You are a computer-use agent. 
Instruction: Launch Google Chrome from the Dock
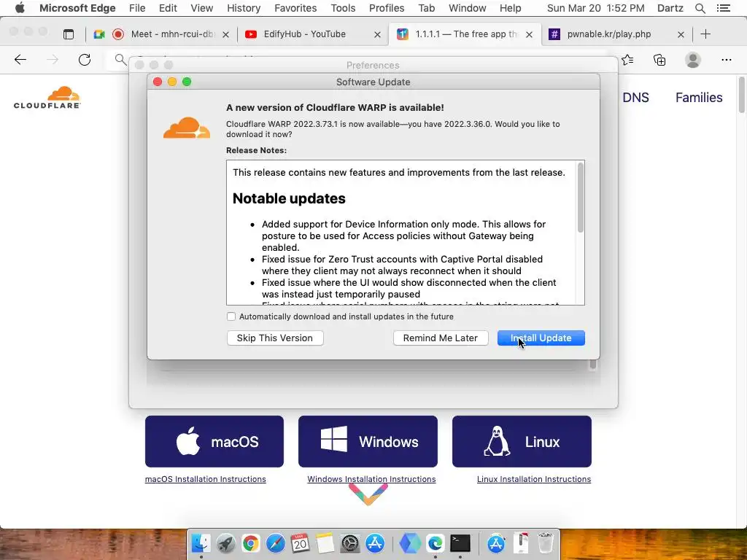pos(251,542)
